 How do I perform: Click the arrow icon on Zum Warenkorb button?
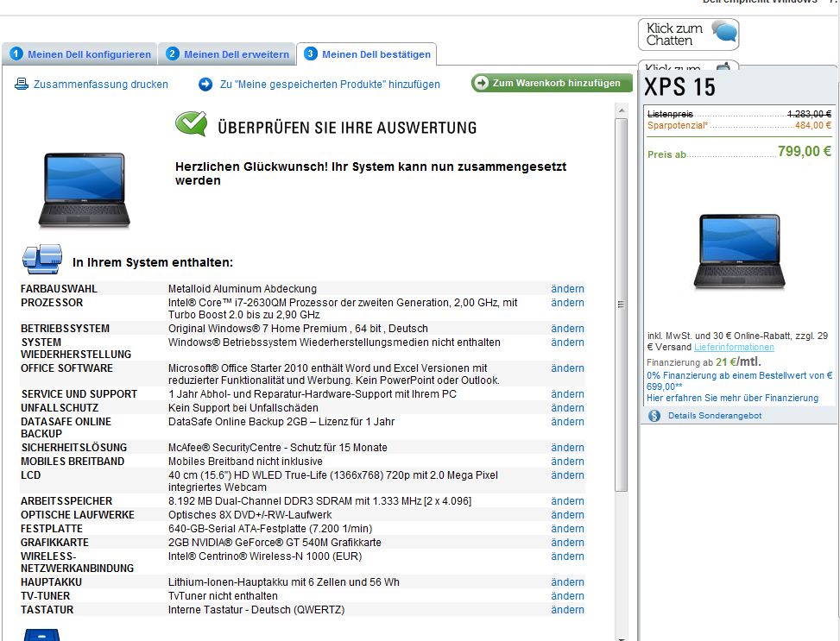pyautogui.click(x=481, y=83)
